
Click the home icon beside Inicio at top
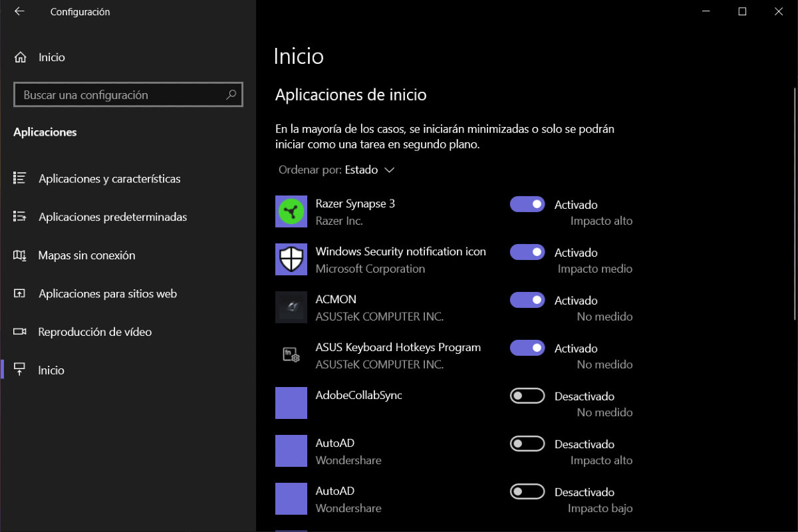pyautogui.click(x=21, y=57)
